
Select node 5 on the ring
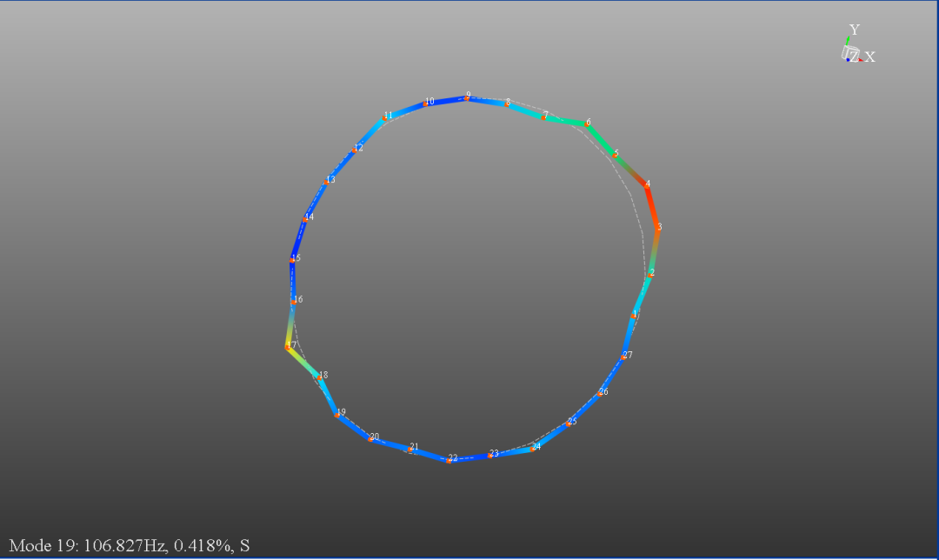coord(615,155)
